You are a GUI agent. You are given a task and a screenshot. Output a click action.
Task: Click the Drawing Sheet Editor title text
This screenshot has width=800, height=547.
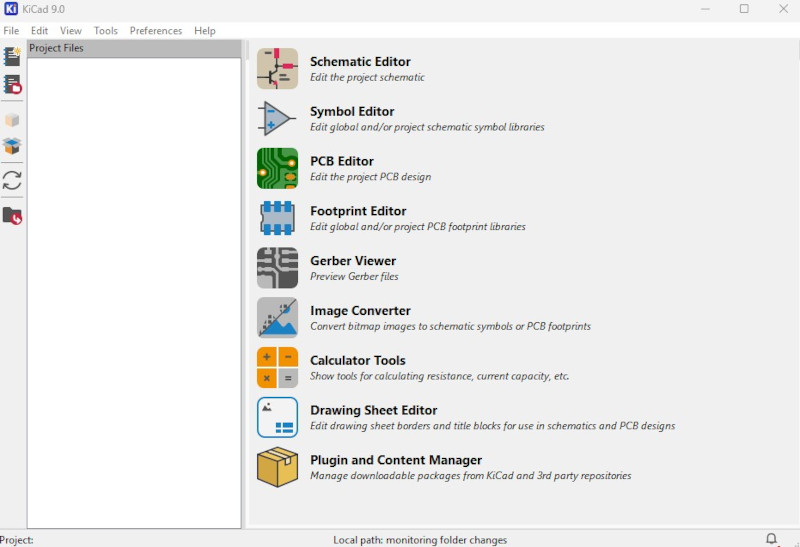373,410
